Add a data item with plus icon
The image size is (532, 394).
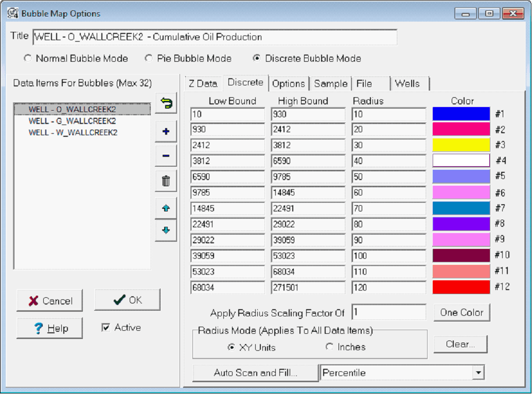click(166, 131)
